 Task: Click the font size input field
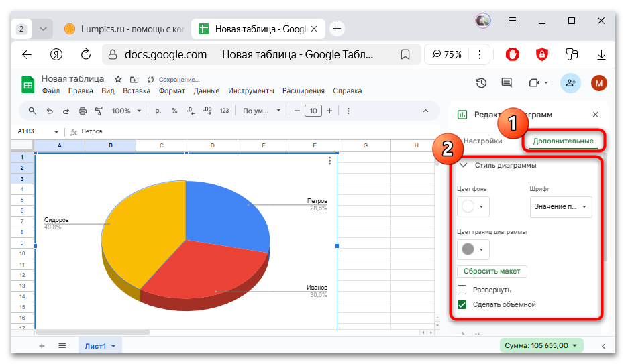[313, 111]
